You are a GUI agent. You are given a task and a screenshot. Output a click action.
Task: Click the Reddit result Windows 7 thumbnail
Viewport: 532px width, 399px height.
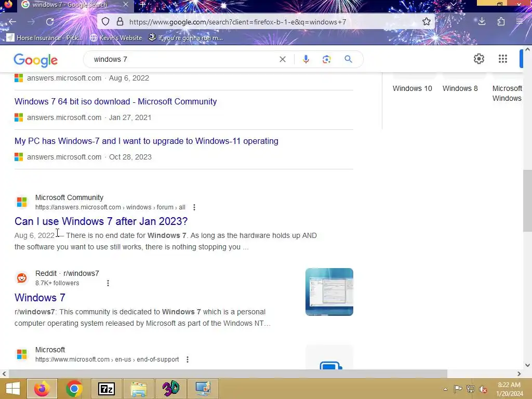click(x=329, y=292)
